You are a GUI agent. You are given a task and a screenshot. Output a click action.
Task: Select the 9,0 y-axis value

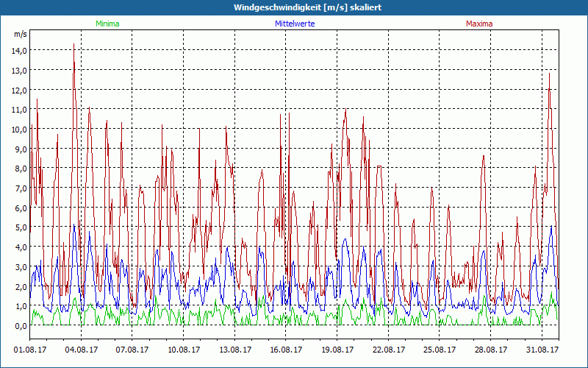(21, 149)
